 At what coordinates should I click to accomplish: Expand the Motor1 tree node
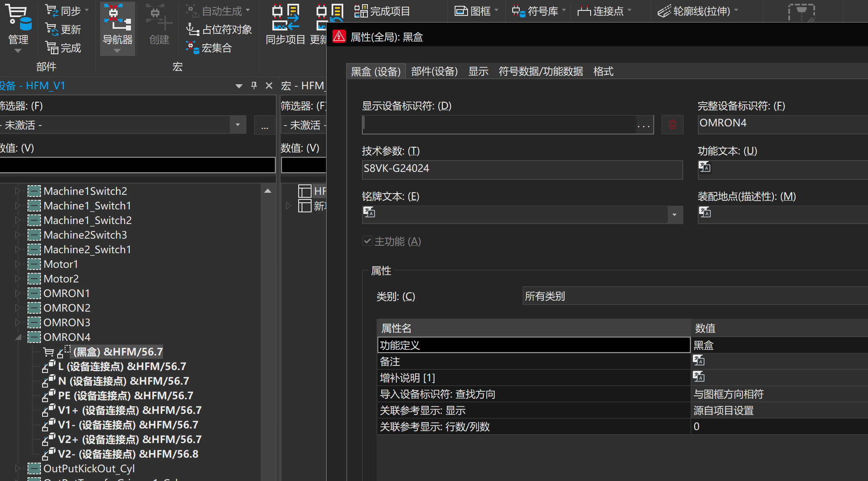pyautogui.click(x=18, y=264)
